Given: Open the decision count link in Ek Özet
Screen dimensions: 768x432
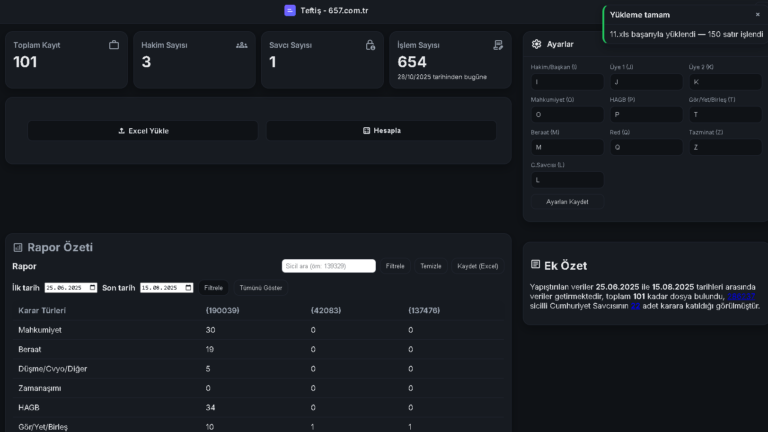Looking at the screenshot, I should point(635,306).
